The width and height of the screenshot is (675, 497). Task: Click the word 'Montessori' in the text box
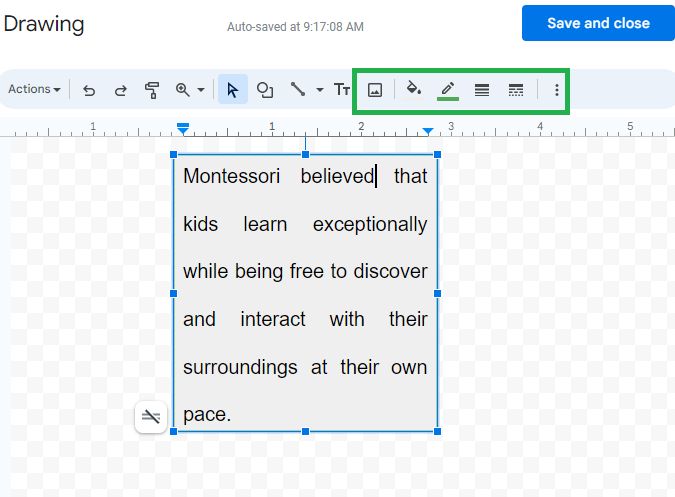tap(231, 177)
